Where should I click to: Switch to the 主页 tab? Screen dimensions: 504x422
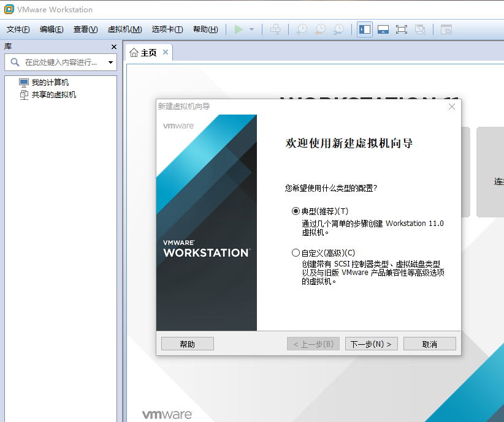[x=149, y=52]
